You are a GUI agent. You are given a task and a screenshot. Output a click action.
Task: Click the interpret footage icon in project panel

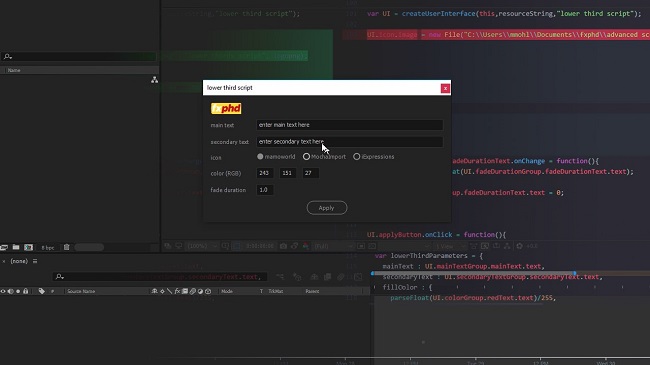(4, 247)
